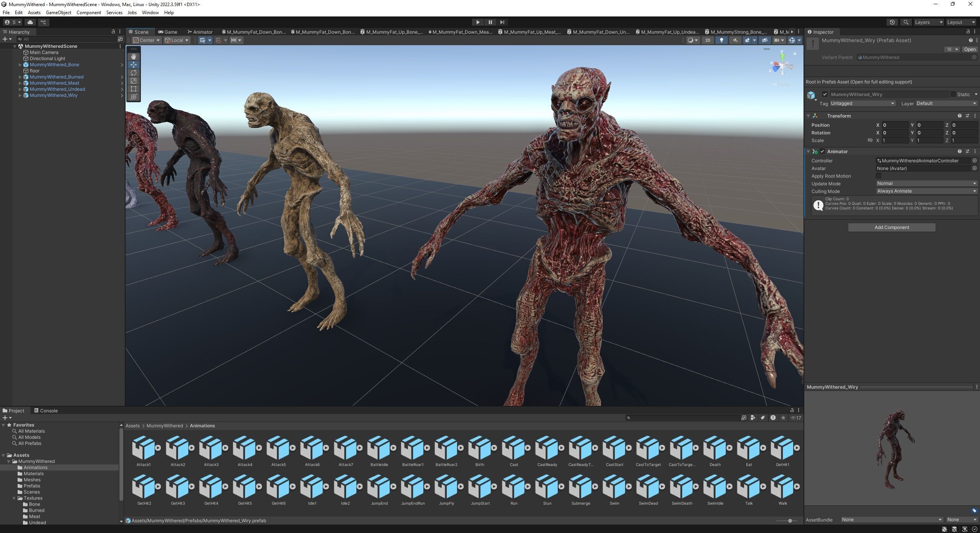Open the Culling Mode dropdown
Image resolution: width=980 pixels, height=533 pixels.
tap(927, 191)
